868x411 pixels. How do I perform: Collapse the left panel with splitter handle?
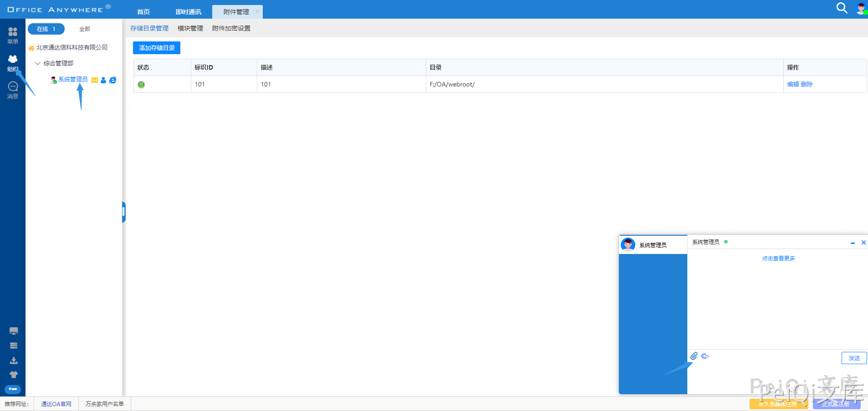pos(123,212)
